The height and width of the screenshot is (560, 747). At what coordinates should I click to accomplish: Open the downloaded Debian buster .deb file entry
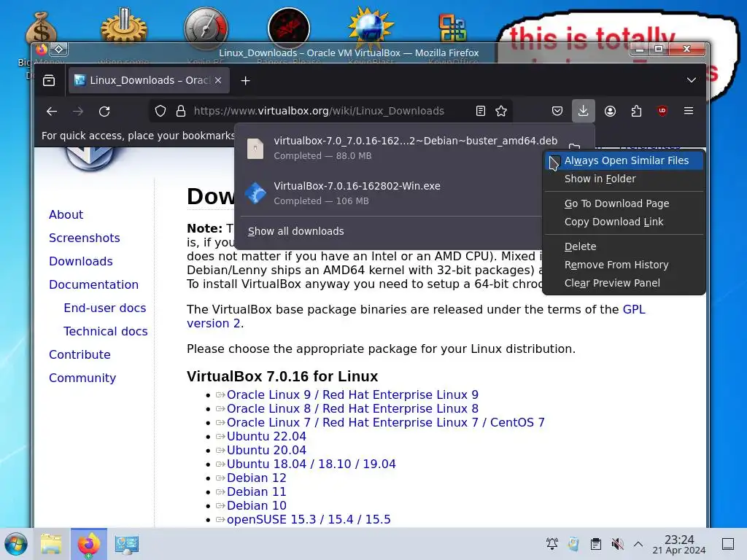click(400, 148)
